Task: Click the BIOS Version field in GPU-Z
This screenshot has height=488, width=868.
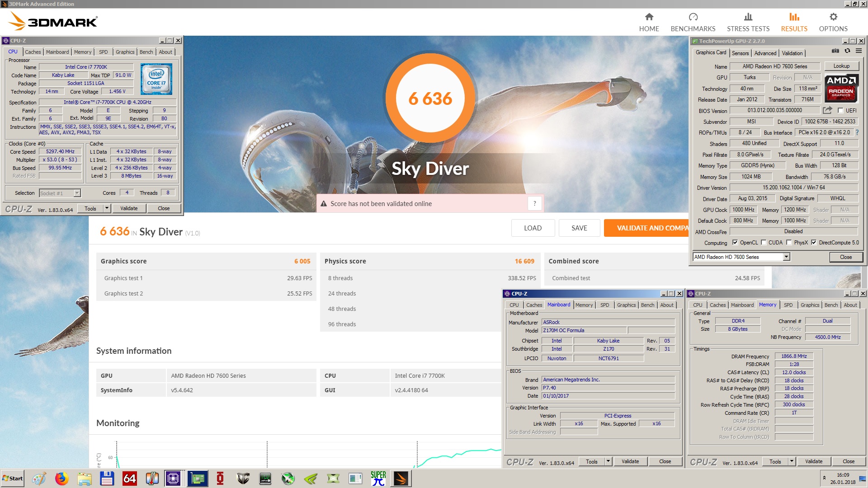Action: tap(774, 110)
